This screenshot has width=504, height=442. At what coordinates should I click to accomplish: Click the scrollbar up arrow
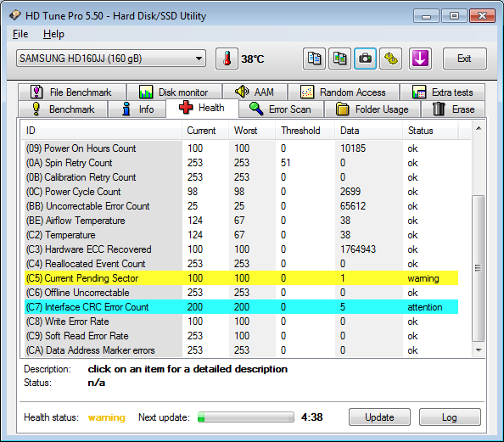(x=479, y=129)
